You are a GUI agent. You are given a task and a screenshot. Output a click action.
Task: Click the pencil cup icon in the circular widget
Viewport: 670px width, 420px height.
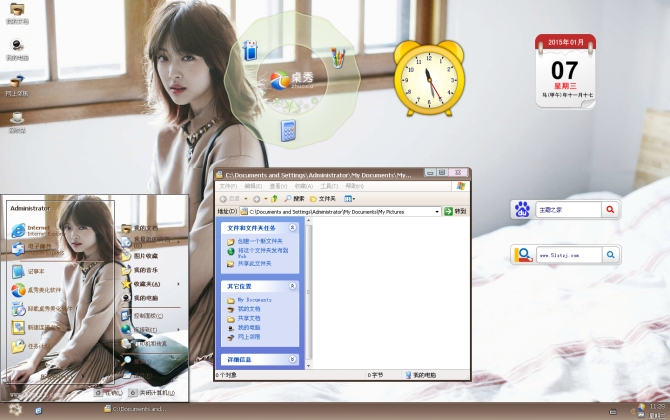click(338, 58)
